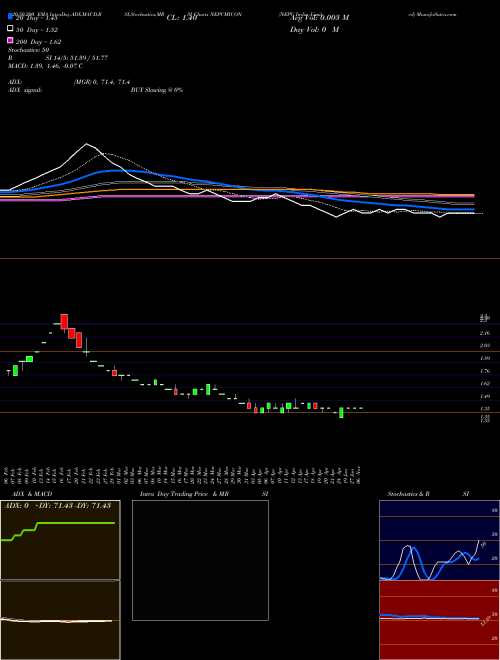Click the 'ADX: 0 +DY: 71.43 -DY: 71.43' header
The height and width of the screenshot is (660, 500).
tap(57, 505)
